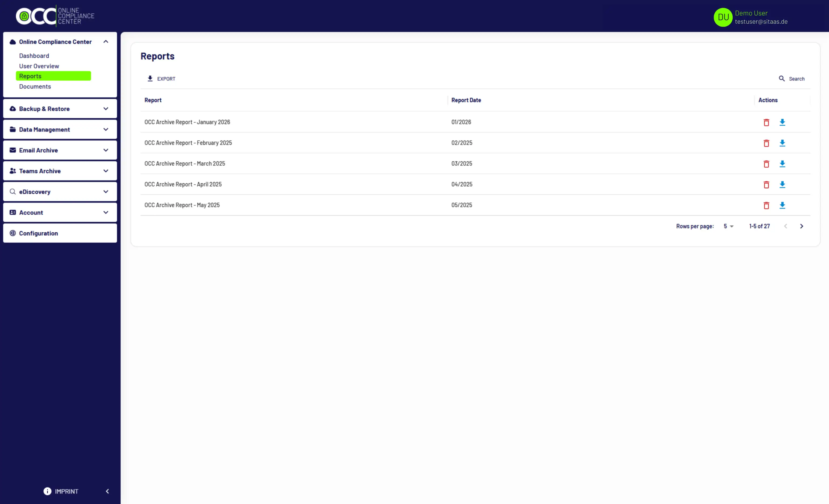The image size is (829, 504).
Task: Click the DU user avatar
Action: pyautogui.click(x=723, y=17)
